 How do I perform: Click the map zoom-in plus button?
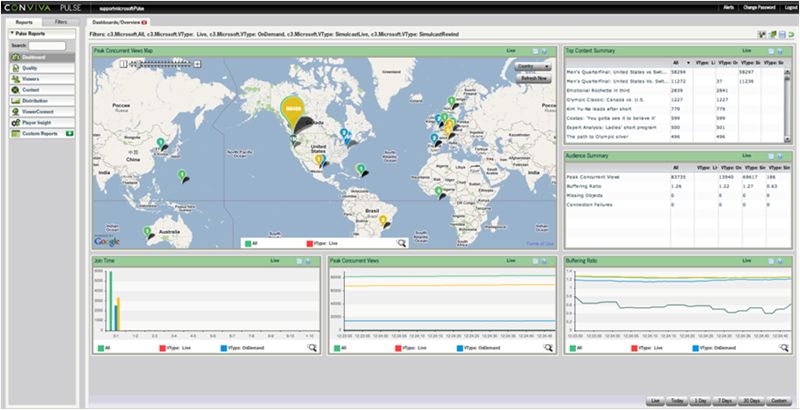[197, 64]
